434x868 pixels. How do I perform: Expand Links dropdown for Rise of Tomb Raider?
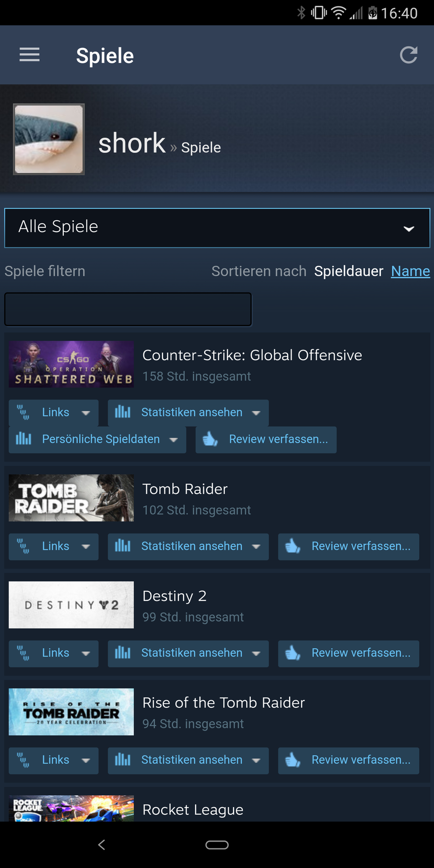click(x=54, y=760)
